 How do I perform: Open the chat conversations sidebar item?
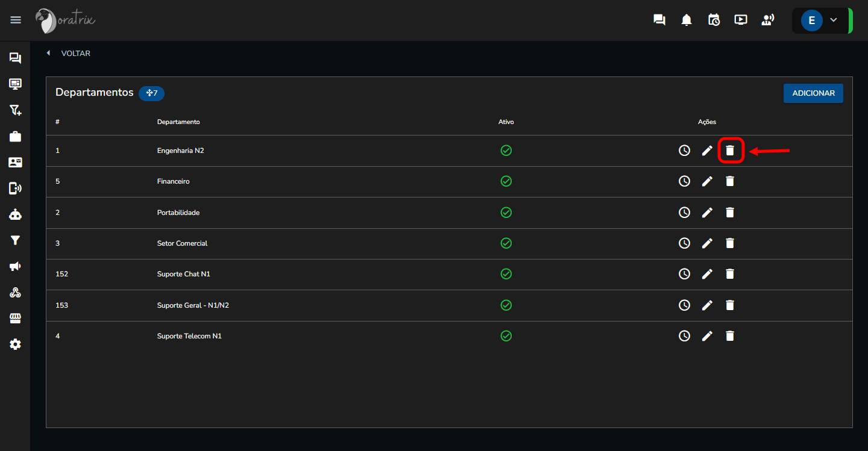point(15,58)
